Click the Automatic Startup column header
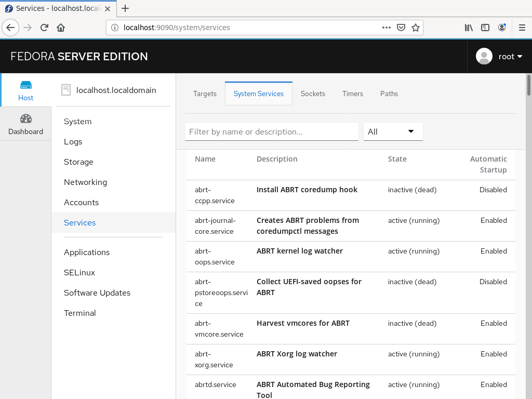This screenshot has height=399, width=532. (488, 165)
